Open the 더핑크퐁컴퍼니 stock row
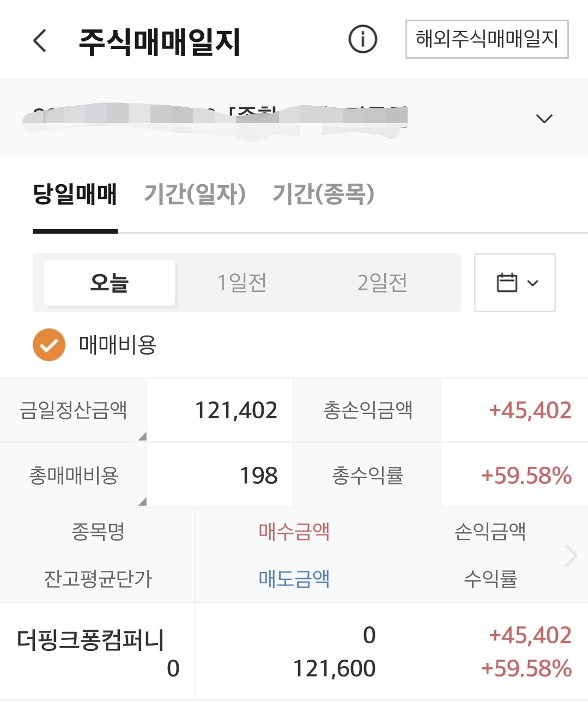Viewport: 588px width, 719px height. 91,640
